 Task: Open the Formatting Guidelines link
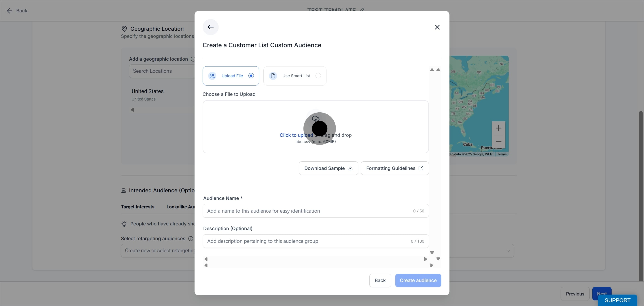coord(395,168)
